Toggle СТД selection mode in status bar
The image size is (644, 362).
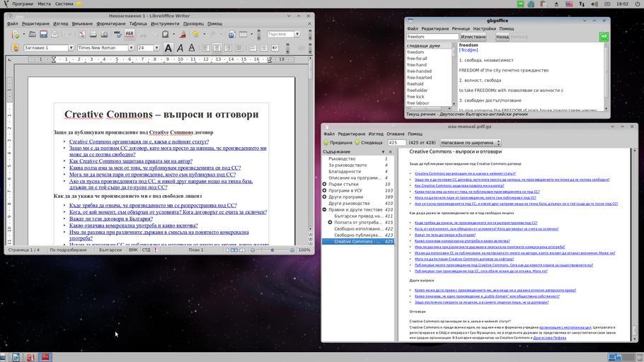(146, 250)
